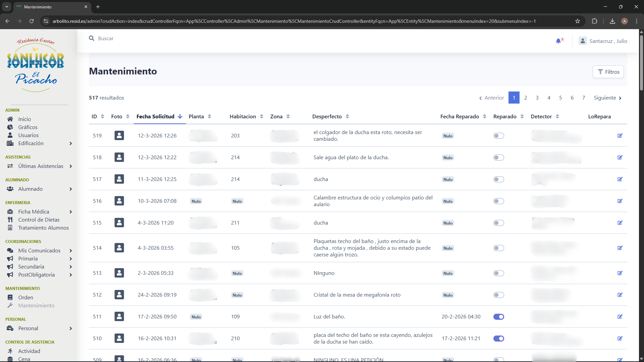The image size is (644, 362).
Task: Open the photo icon for entry 516
Action: pyautogui.click(x=119, y=201)
